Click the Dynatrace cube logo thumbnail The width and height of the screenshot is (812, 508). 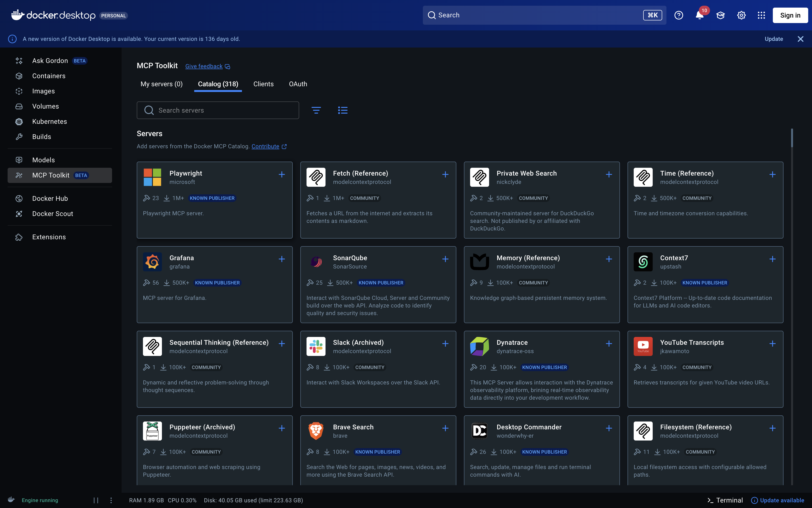click(479, 346)
